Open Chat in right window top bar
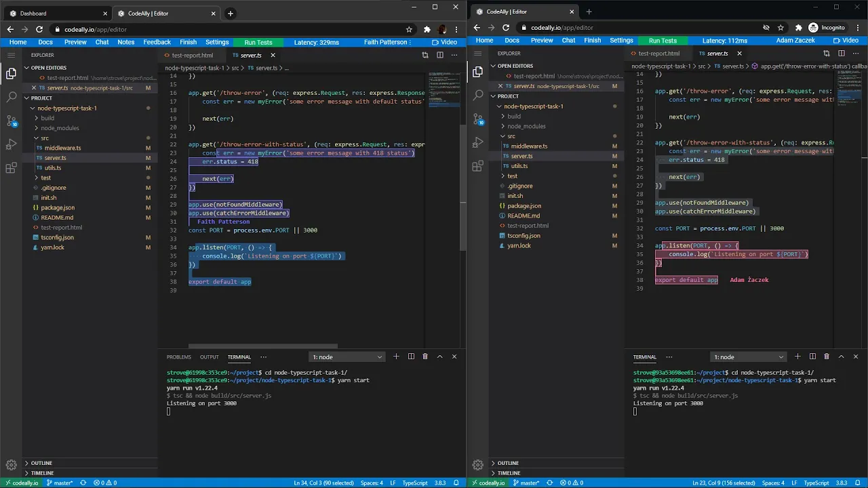 (x=568, y=41)
